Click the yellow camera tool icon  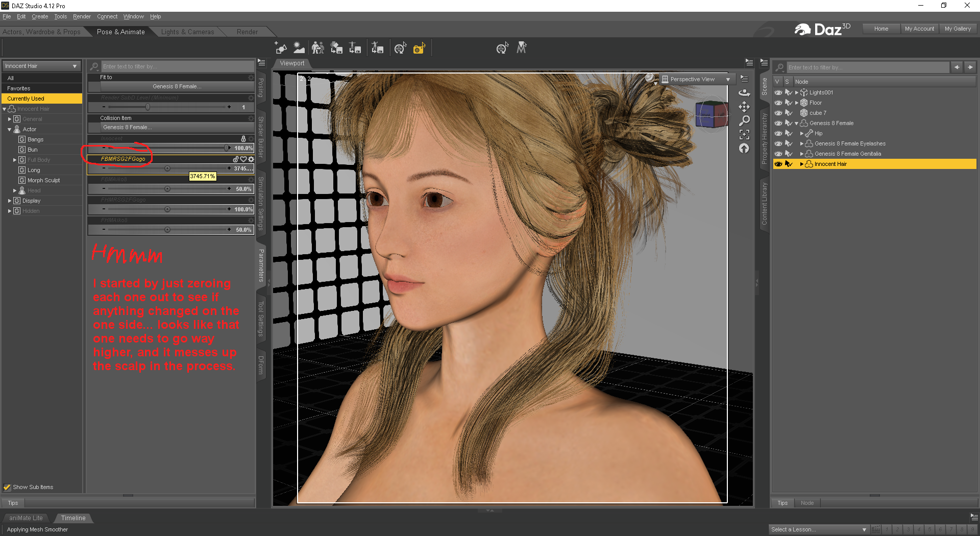pyautogui.click(x=419, y=48)
